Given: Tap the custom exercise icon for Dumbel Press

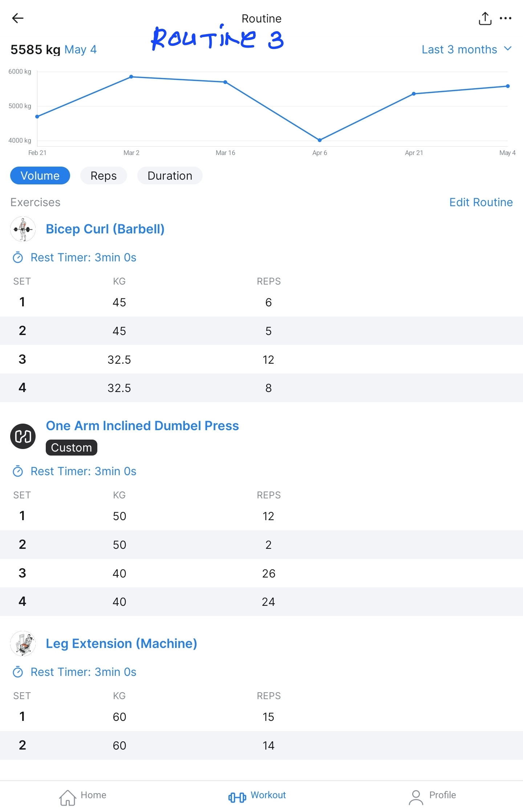Looking at the screenshot, I should tap(23, 436).
